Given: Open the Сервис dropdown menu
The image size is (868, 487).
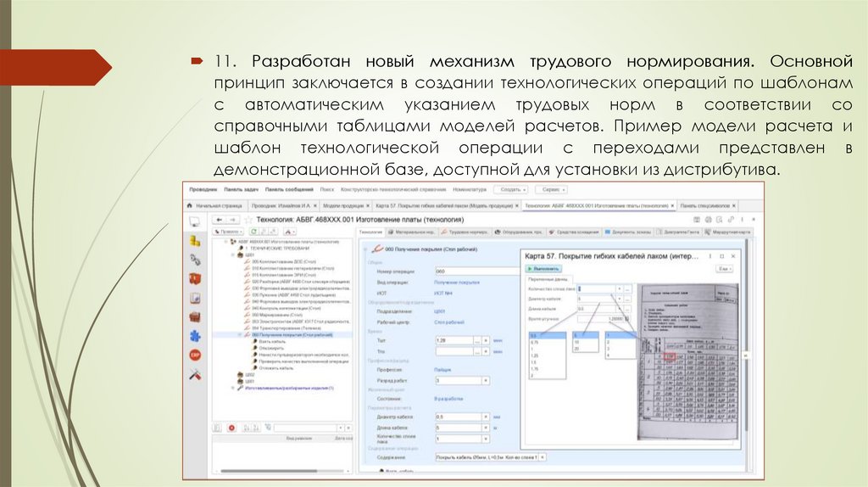Looking at the screenshot, I should click(x=552, y=190).
